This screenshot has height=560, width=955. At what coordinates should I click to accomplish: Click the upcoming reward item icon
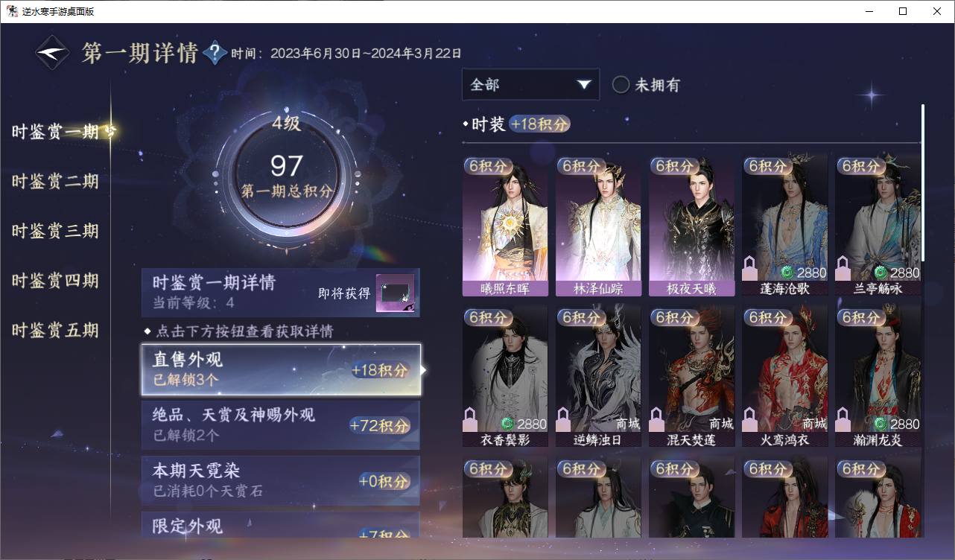(x=395, y=293)
